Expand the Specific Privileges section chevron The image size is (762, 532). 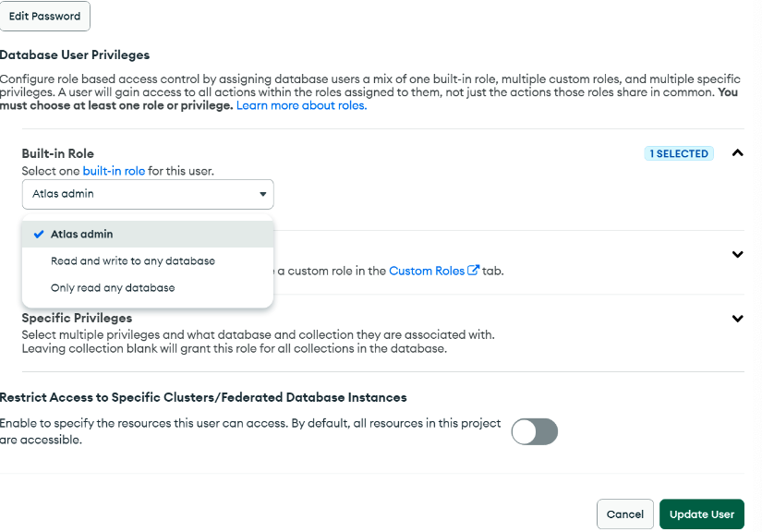click(x=737, y=319)
